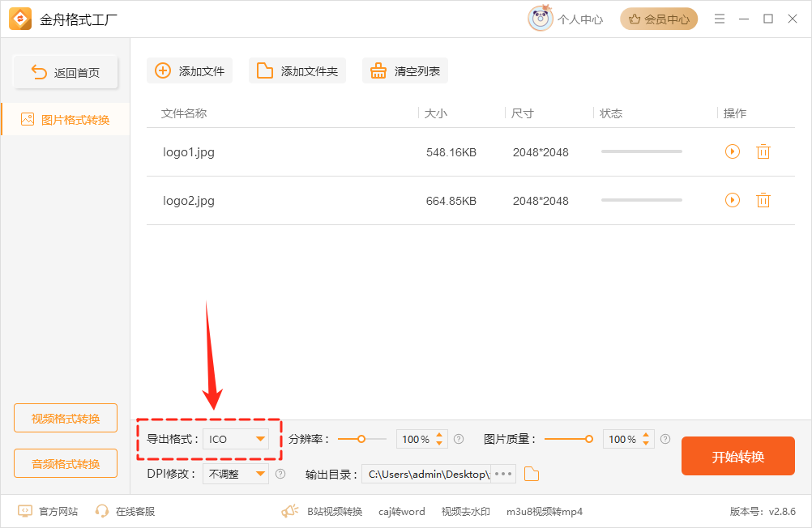Open 会员中心 membership center

(659, 18)
